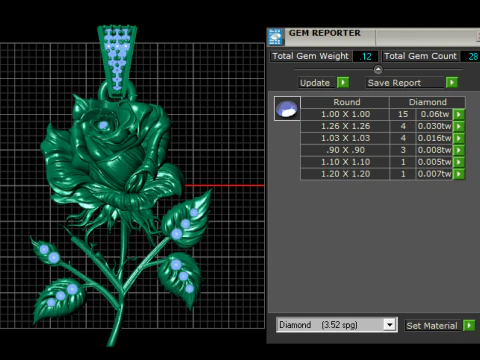Click the count 3 cell
The height and width of the screenshot is (360, 480).
[x=403, y=150]
